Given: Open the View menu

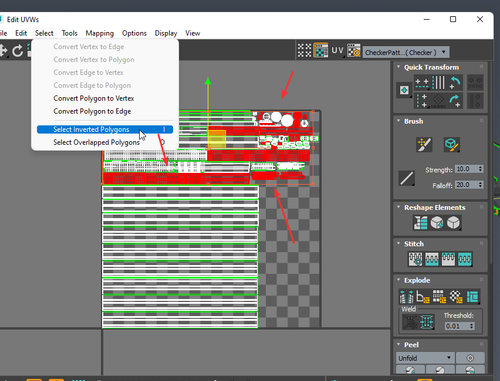Looking at the screenshot, I should point(193,33).
